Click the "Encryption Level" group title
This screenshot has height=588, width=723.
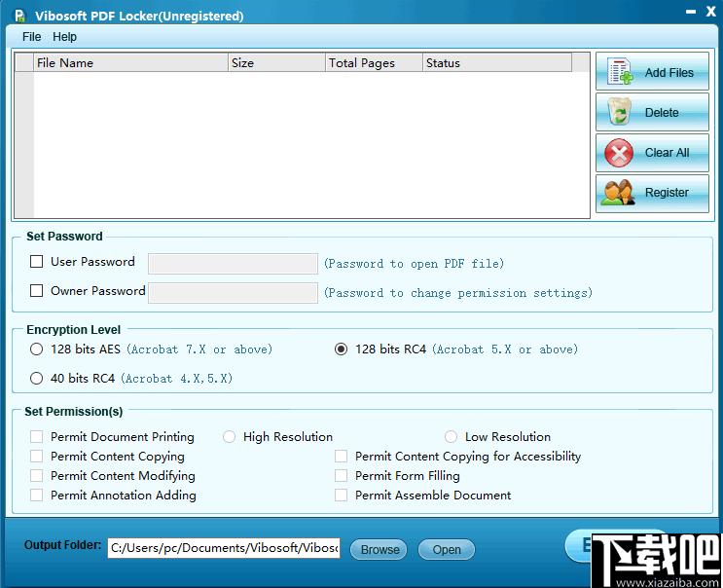click(x=73, y=330)
